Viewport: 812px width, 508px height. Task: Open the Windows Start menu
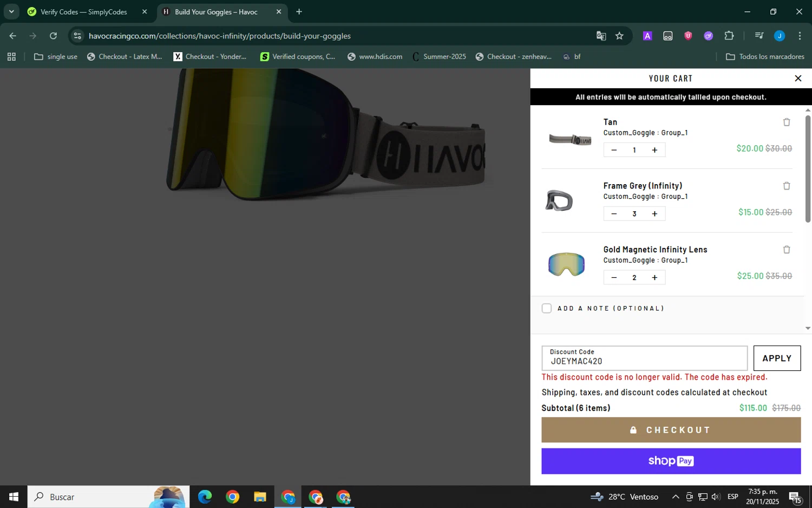[x=14, y=497]
